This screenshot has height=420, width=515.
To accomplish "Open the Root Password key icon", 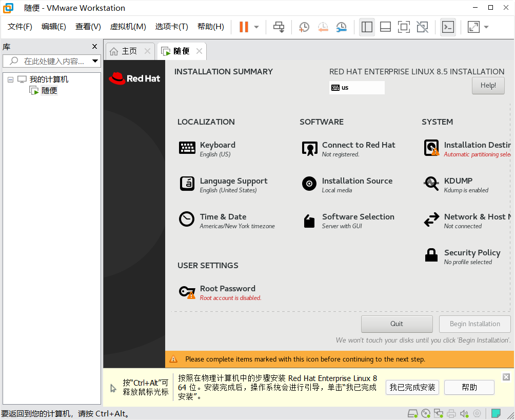I will point(187,292).
